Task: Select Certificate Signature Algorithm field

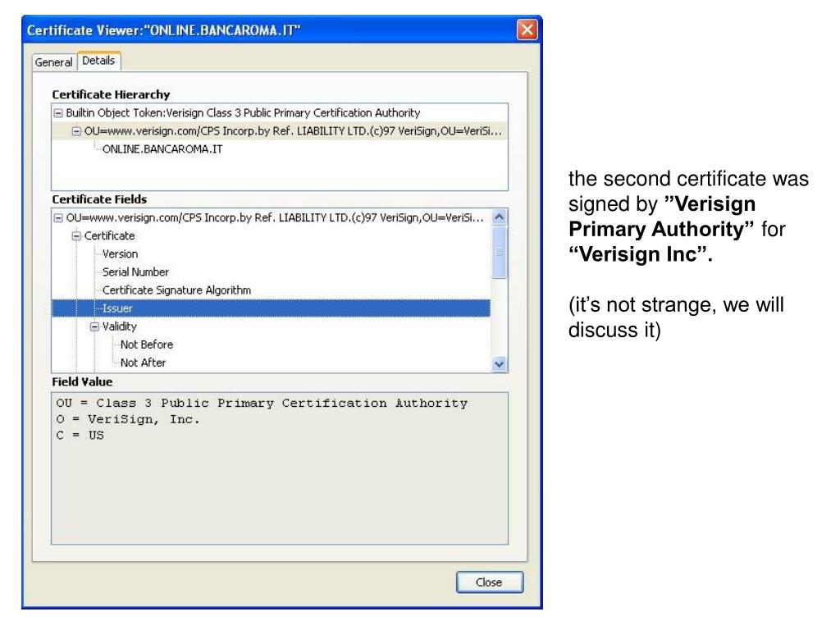Action: coord(177,290)
